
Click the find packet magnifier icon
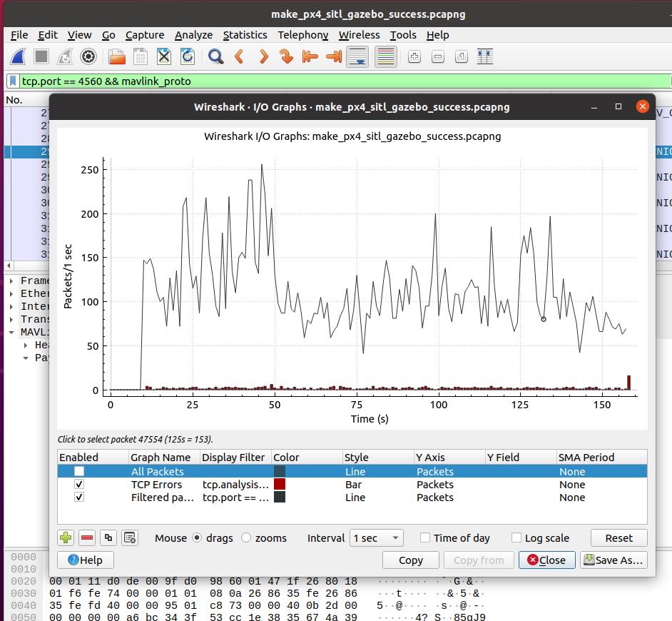pyautogui.click(x=215, y=56)
